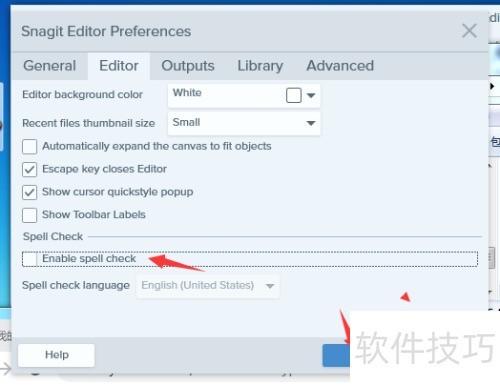Enable Show Toolbar Labels checkbox
The image size is (500, 385).
pos(29,215)
